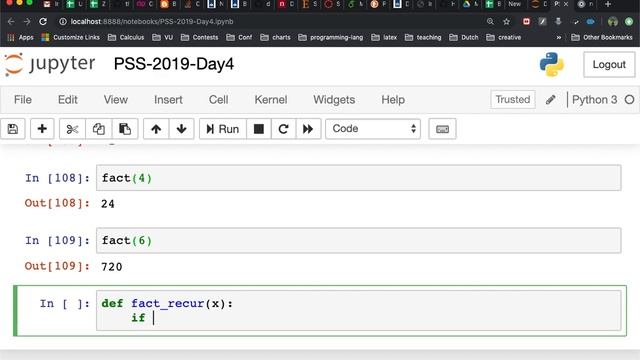Expand the latex bookmarks folder
640x360 pixels.
pos(384,38)
